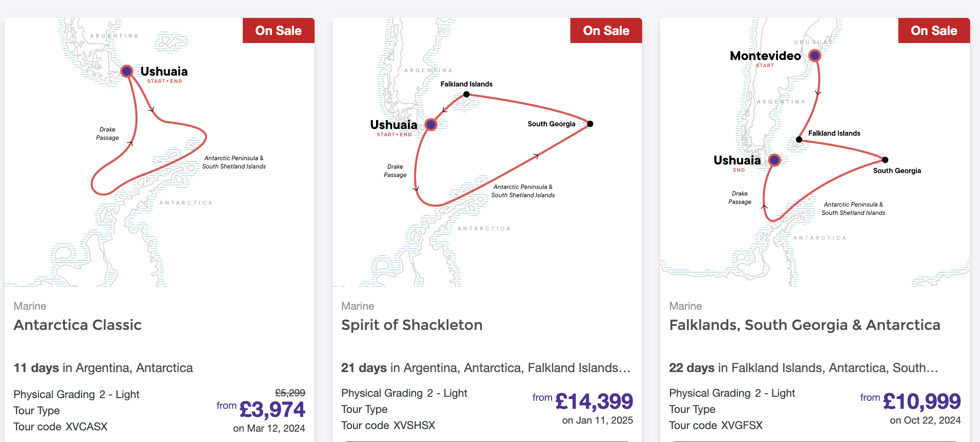Click South Georgia dot on Spirit of Shackleton map
The width and height of the screenshot is (980, 442).
point(590,124)
